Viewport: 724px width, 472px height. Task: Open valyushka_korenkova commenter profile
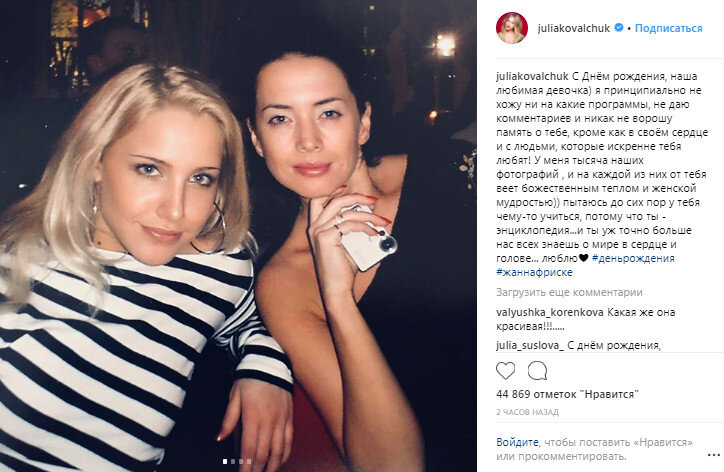(550, 313)
